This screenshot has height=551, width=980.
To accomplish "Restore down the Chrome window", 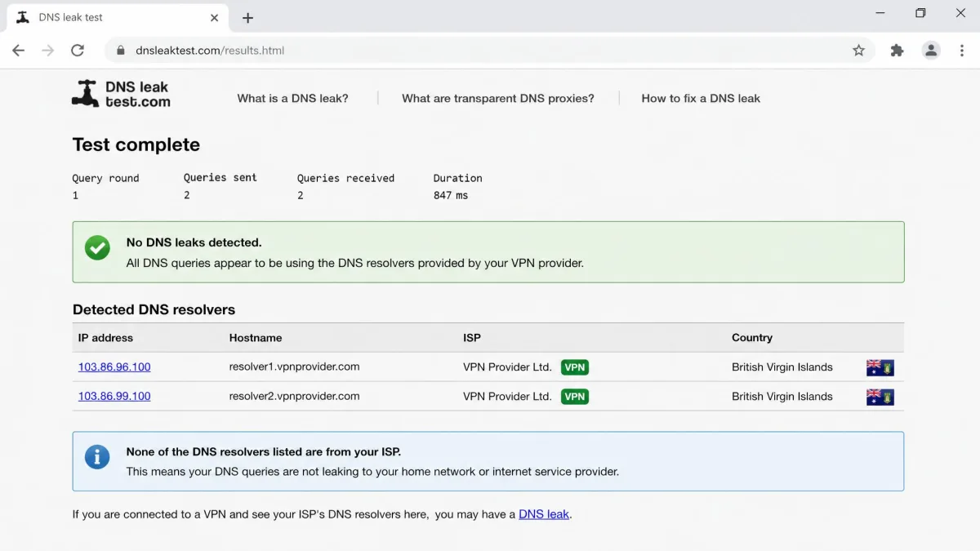I will 920,13.
